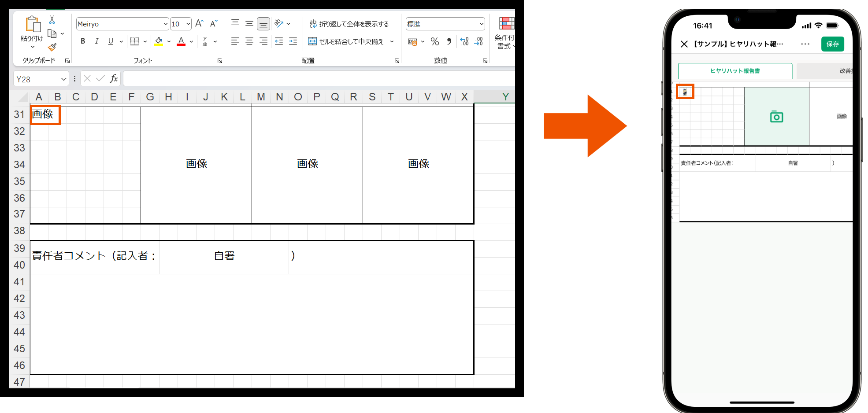The height and width of the screenshot is (413, 868).
Task: Toggle center alignment in the ribbon
Action: (249, 41)
